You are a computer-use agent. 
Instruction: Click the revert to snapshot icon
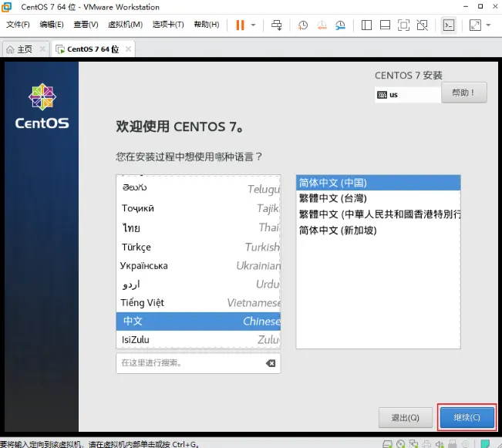click(322, 25)
